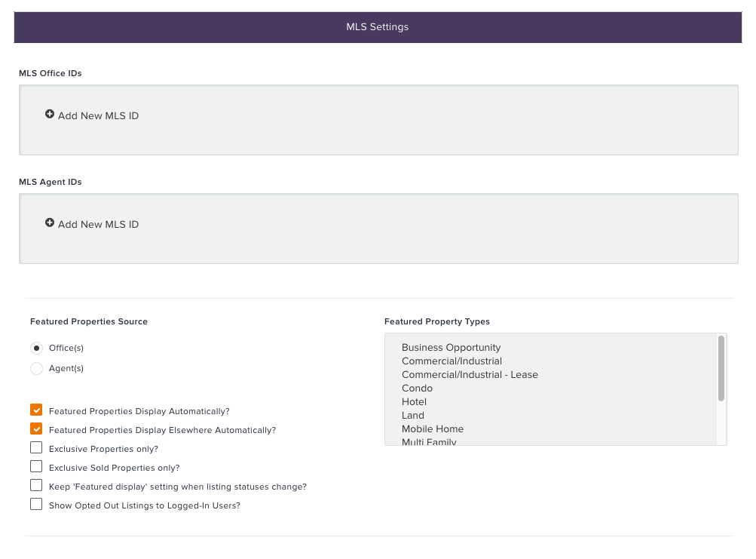
Task: Select Commercial/Industrial - Lease property type
Action: coord(470,375)
